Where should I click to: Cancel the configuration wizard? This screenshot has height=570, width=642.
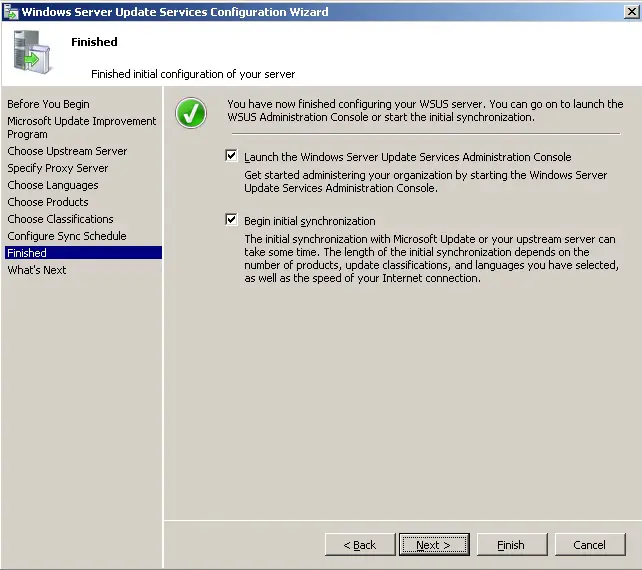click(x=589, y=545)
